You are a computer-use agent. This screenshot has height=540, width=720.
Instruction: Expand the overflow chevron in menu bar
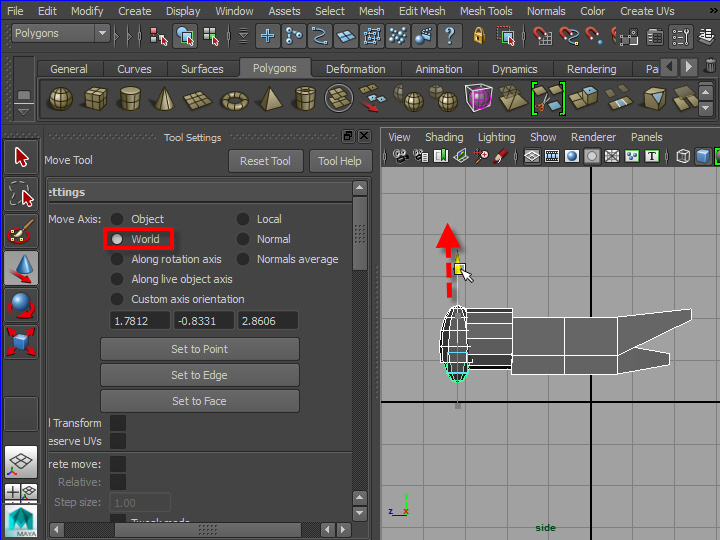[x=714, y=11]
